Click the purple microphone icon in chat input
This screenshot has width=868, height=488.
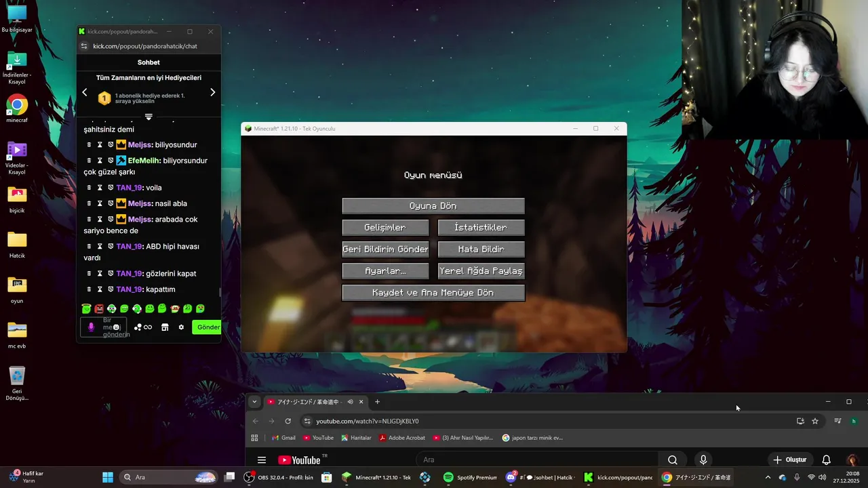[92, 327]
